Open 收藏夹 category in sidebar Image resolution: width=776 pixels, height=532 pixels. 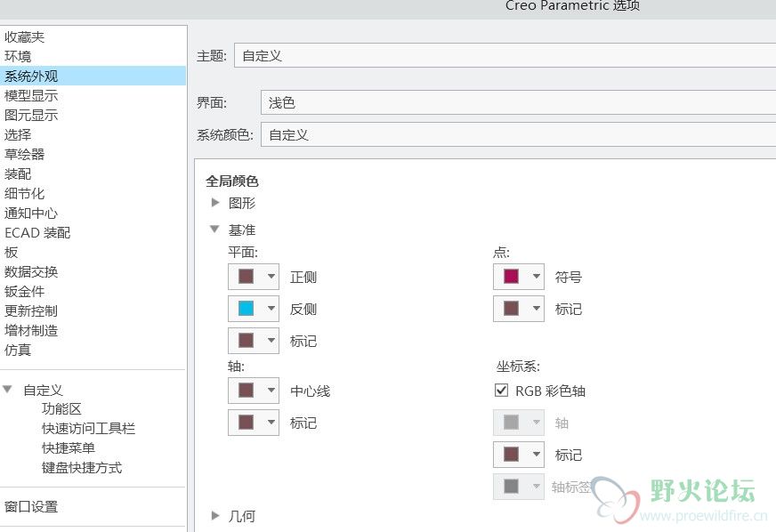[24, 37]
